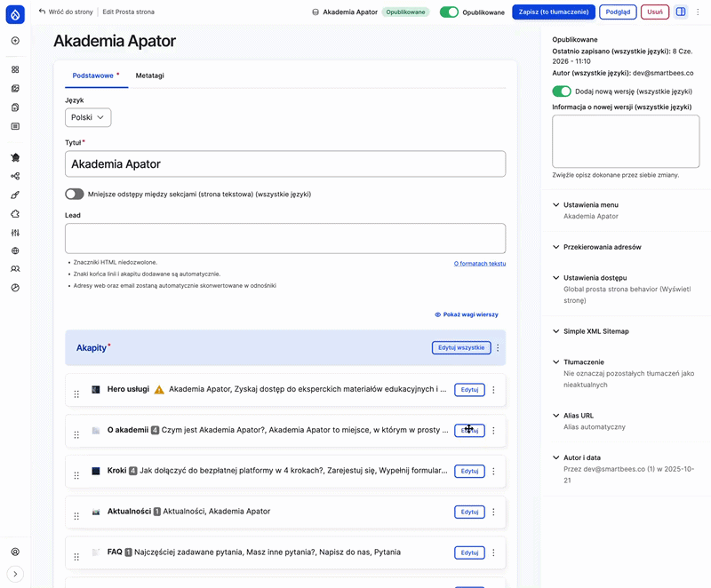Click the solid black bug-shaped sidebar icon

[x=15, y=157]
